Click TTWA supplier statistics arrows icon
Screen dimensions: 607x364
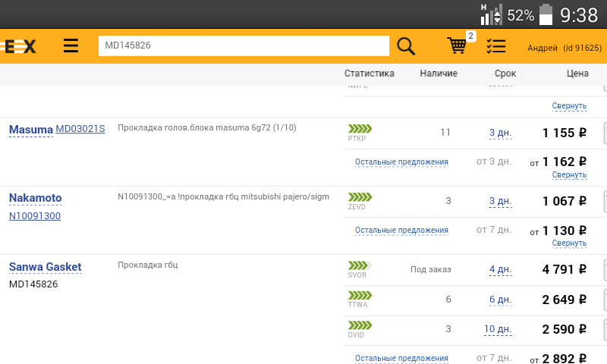[x=360, y=296]
